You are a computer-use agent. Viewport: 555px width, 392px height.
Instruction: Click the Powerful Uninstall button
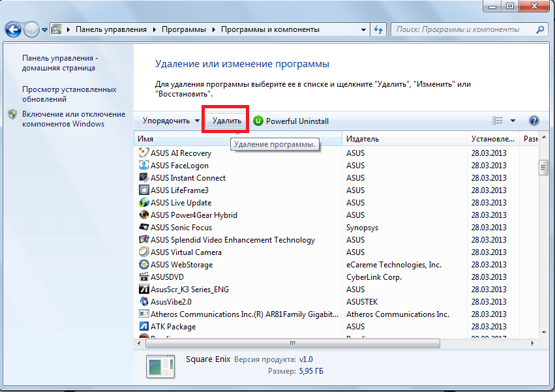(x=291, y=121)
